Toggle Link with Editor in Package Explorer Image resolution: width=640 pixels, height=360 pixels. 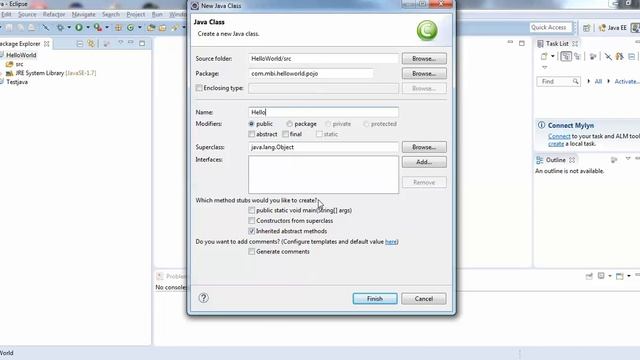(x=91, y=43)
